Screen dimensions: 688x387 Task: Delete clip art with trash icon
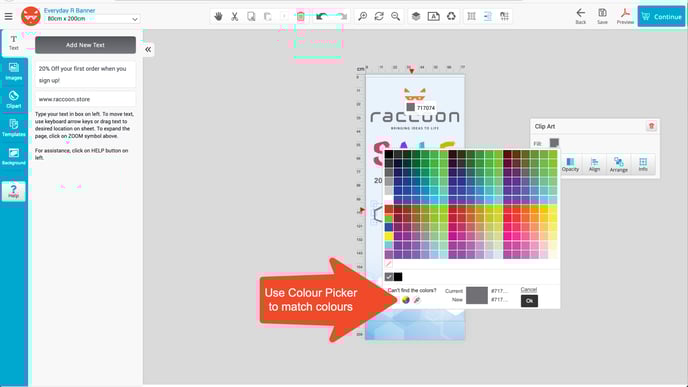(651, 126)
